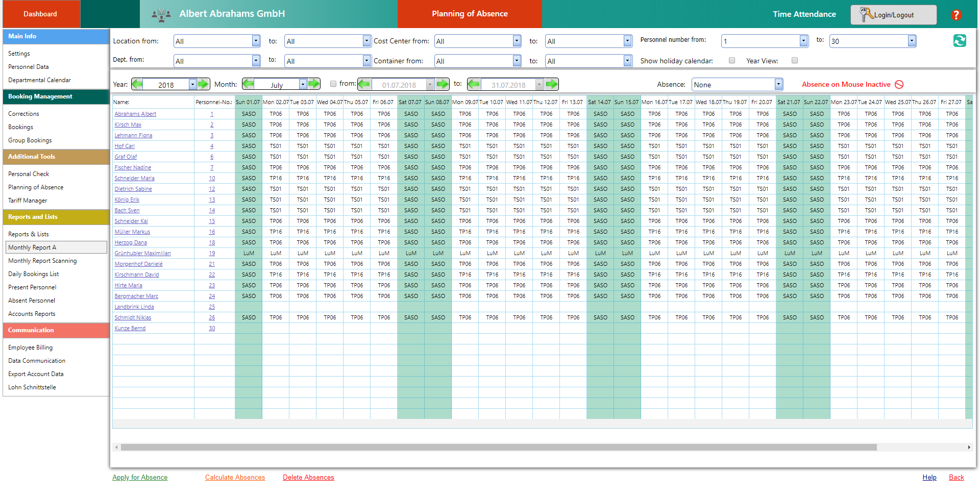Viewport: 980px width, 497px height.
Task: Open the Month July dropdown
Action: (x=303, y=84)
